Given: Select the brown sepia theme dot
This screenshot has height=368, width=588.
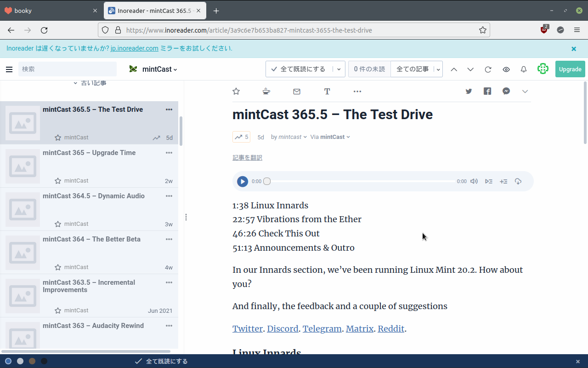Looking at the screenshot, I should tap(32, 361).
